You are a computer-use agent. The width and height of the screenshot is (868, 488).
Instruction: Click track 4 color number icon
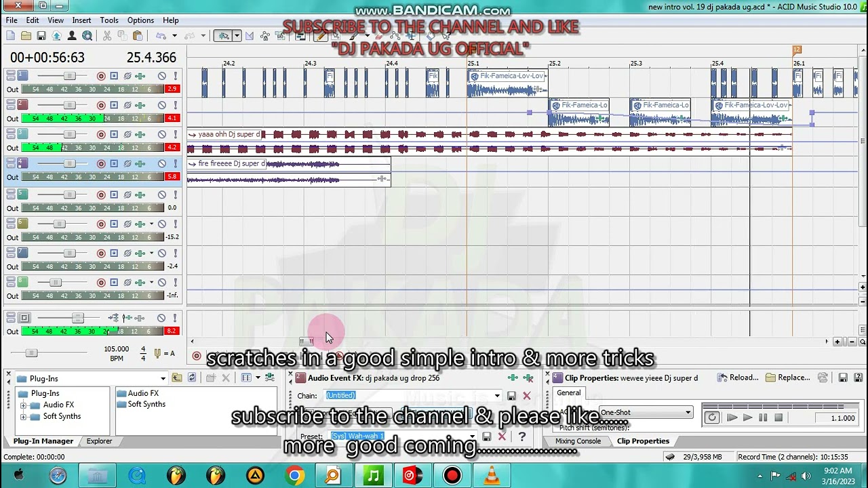22,163
